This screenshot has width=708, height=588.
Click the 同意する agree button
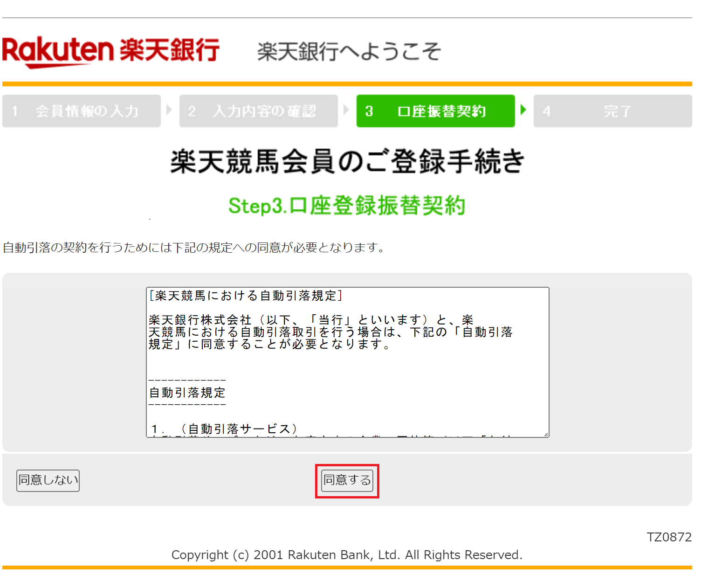[x=347, y=480]
